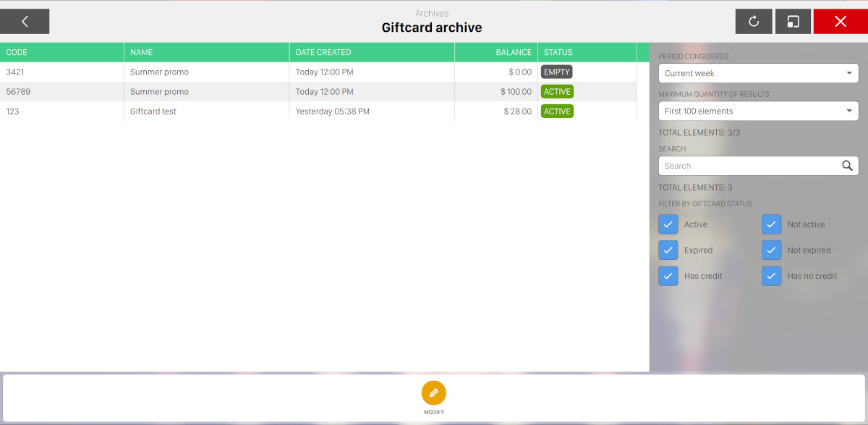Click the search magnifier icon
The image size is (868, 425).
[x=847, y=166]
